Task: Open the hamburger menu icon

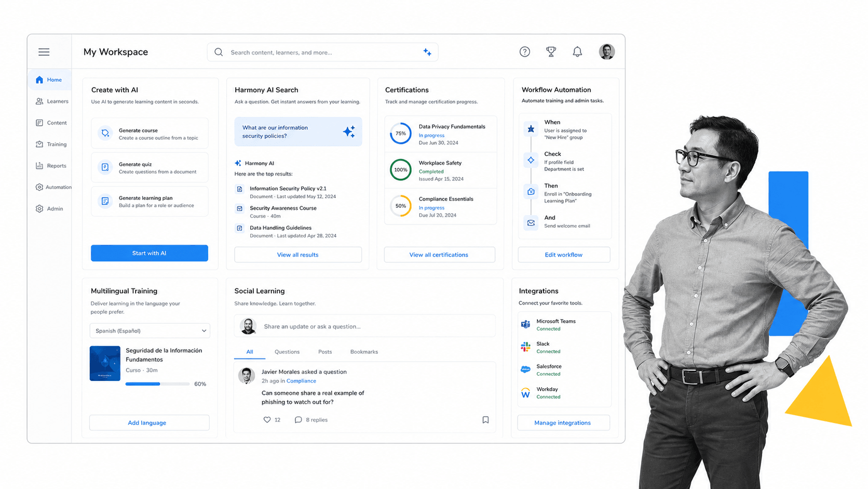Action: (44, 52)
